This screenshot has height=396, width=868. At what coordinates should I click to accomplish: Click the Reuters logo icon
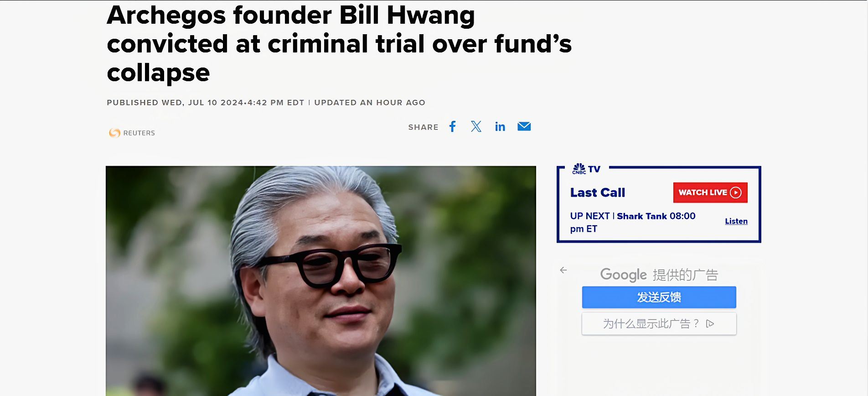(x=114, y=133)
